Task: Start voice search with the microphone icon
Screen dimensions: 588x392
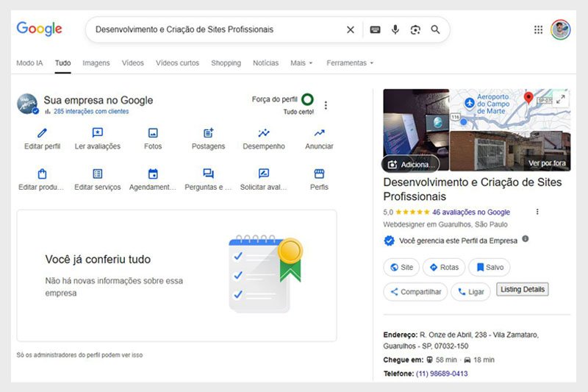Action: pyautogui.click(x=395, y=29)
